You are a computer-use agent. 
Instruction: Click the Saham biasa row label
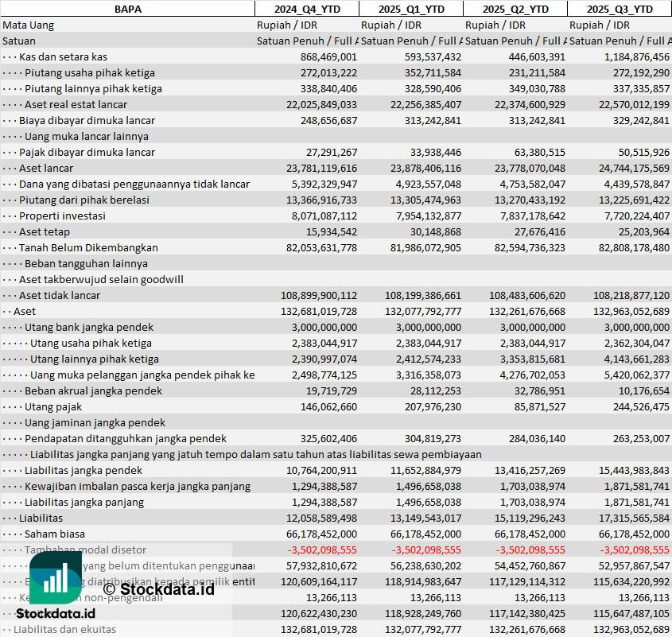tap(54, 534)
